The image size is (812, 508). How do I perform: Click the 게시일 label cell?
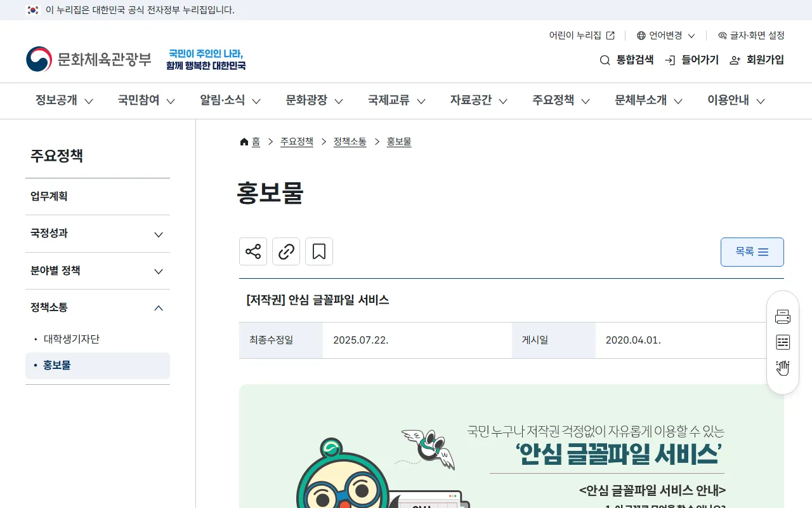tap(554, 340)
